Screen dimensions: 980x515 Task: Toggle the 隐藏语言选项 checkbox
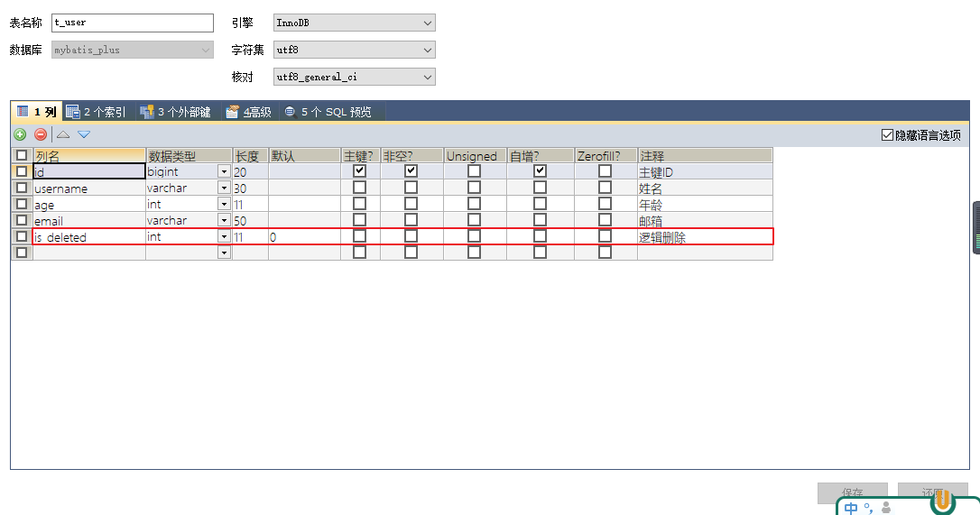(887, 135)
